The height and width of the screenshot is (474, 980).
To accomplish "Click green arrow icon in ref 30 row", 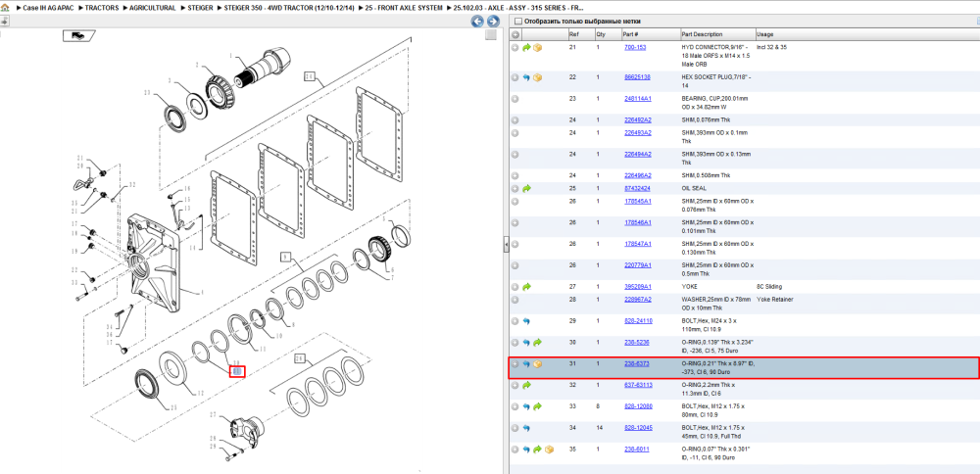I will (537, 343).
